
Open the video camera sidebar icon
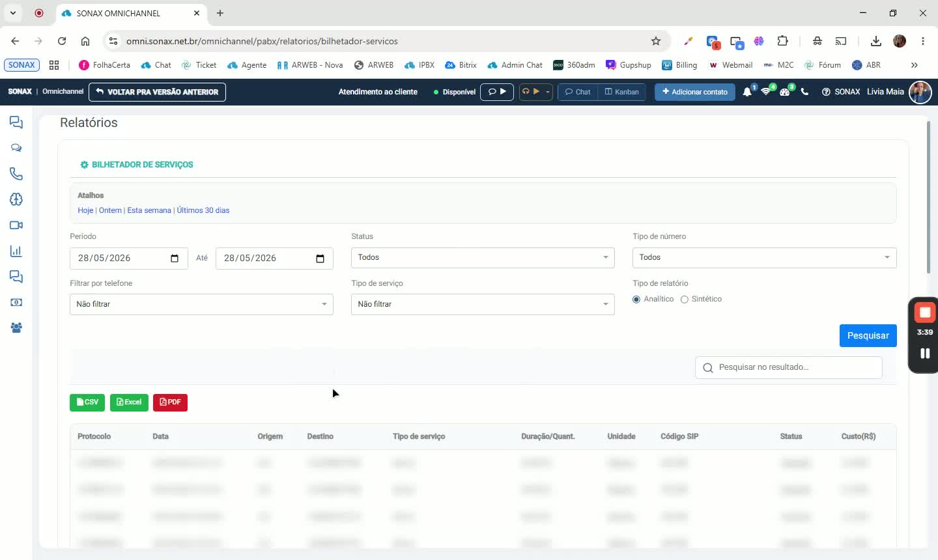click(16, 225)
